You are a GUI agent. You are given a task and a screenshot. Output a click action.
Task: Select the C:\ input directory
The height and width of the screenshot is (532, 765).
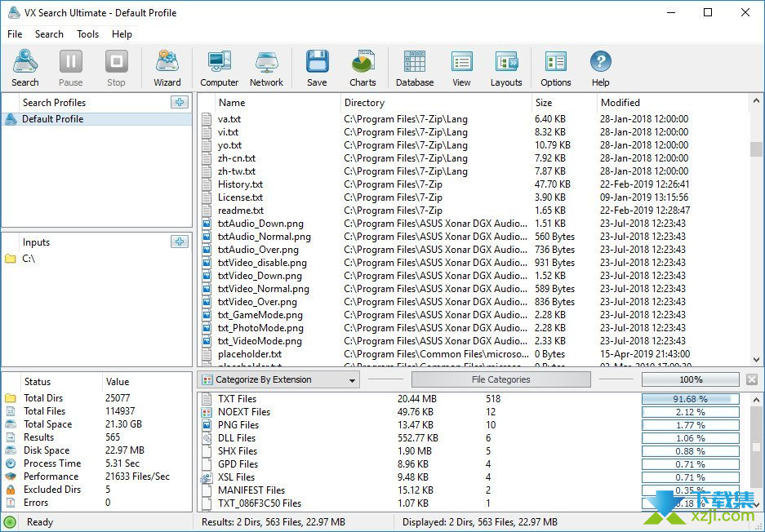coord(97,259)
